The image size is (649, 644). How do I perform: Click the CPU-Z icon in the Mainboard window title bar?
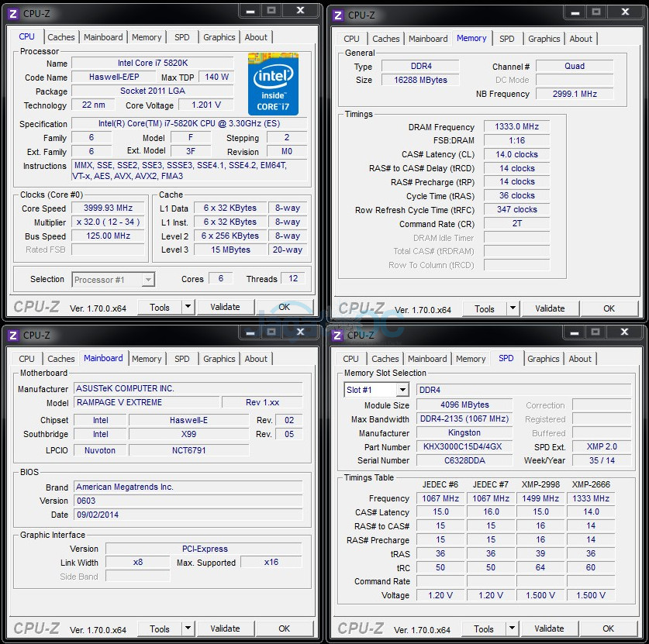(13, 336)
